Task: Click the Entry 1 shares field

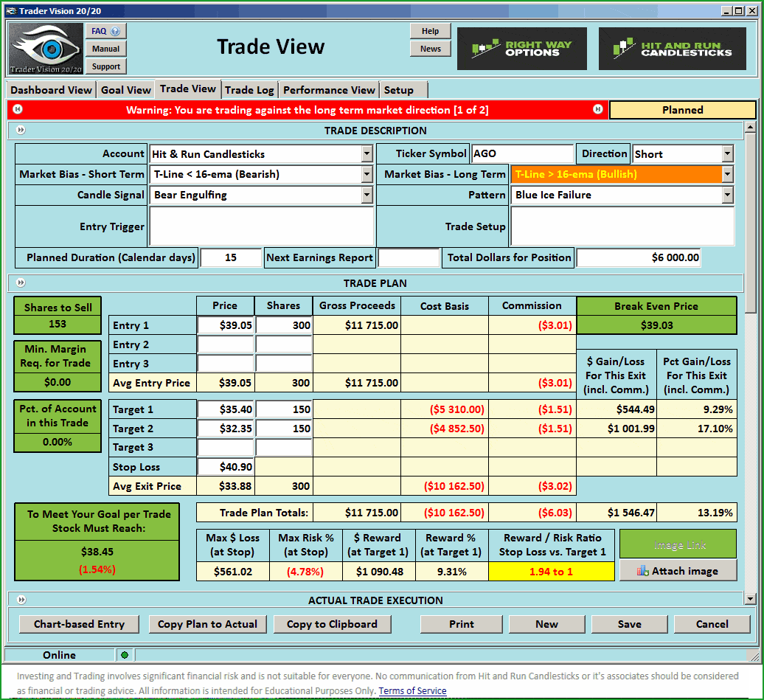Action: (284, 325)
